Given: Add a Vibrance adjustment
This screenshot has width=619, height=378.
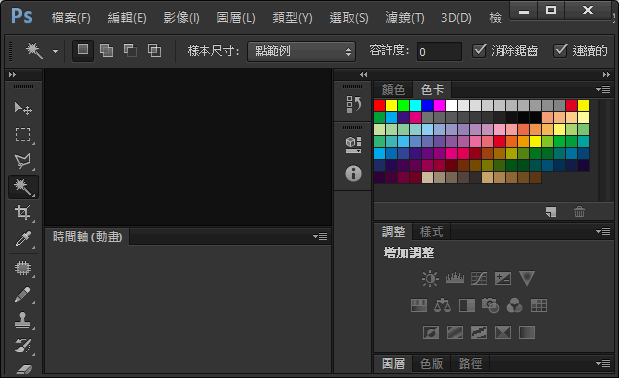Looking at the screenshot, I should tap(527, 279).
